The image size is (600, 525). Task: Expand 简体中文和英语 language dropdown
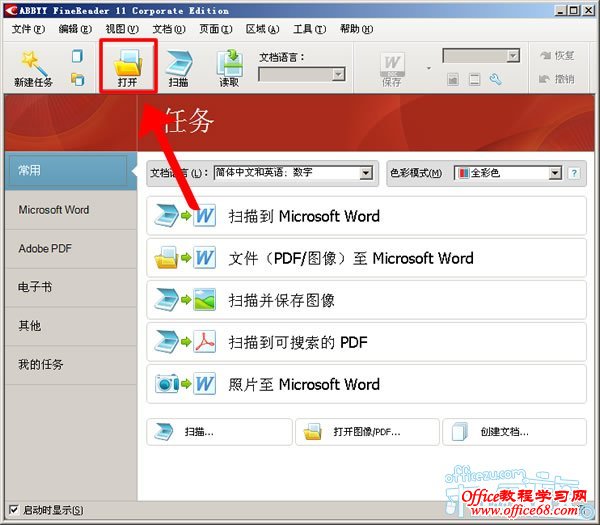click(366, 173)
